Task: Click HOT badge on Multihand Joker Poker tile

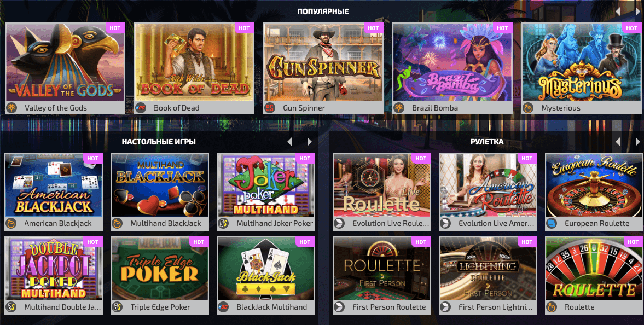Action: point(305,159)
